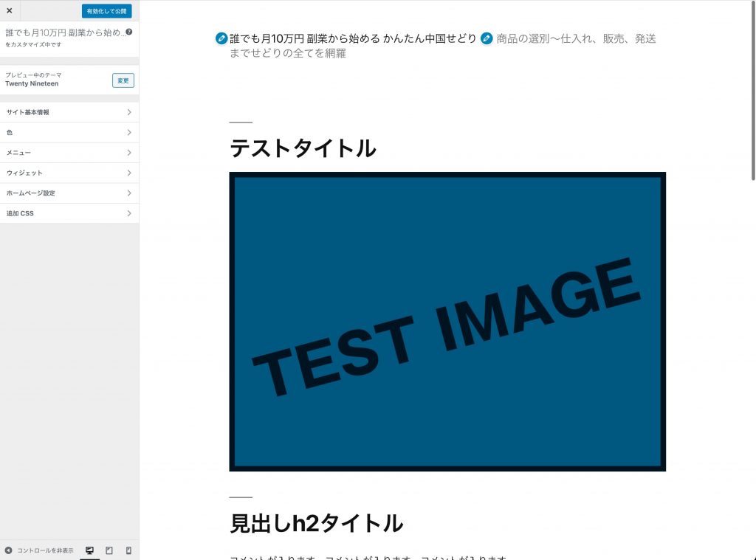Switch to tablet preview icon
Screen dimensions: 756x560
[x=109, y=550]
